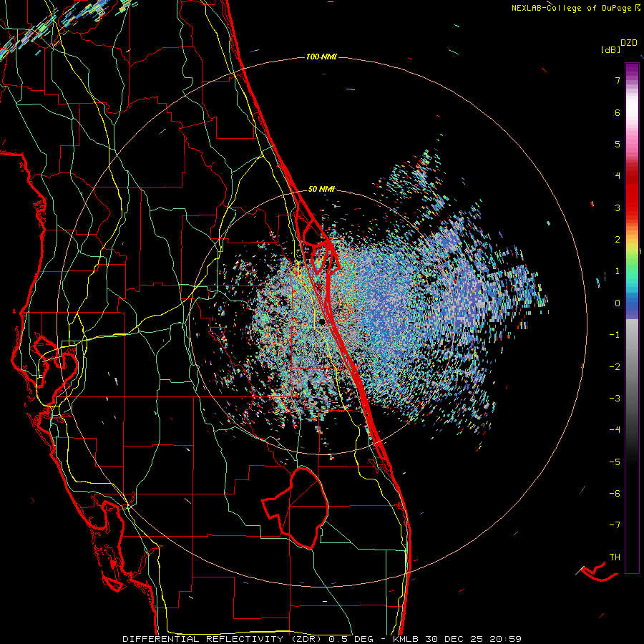Click the legend value 7
This screenshot has width=644, height=644.
tap(618, 80)
